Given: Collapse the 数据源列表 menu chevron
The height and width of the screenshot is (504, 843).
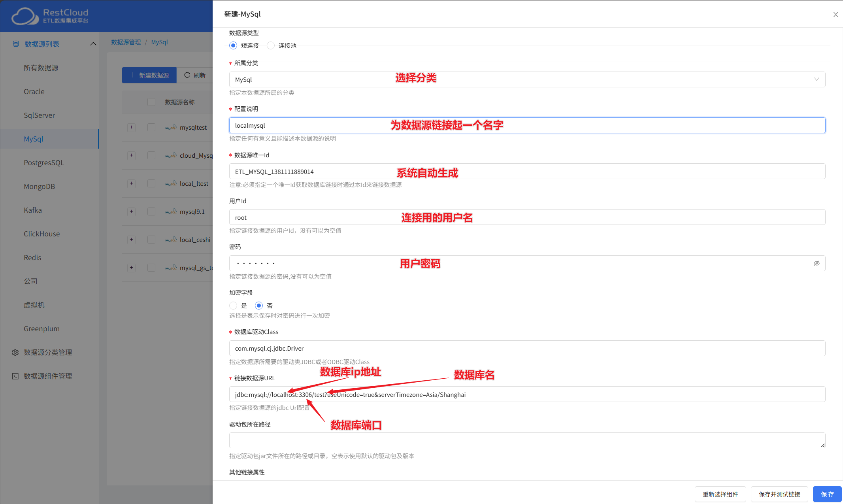Looking at the screenshot, I should pos(93,44).
